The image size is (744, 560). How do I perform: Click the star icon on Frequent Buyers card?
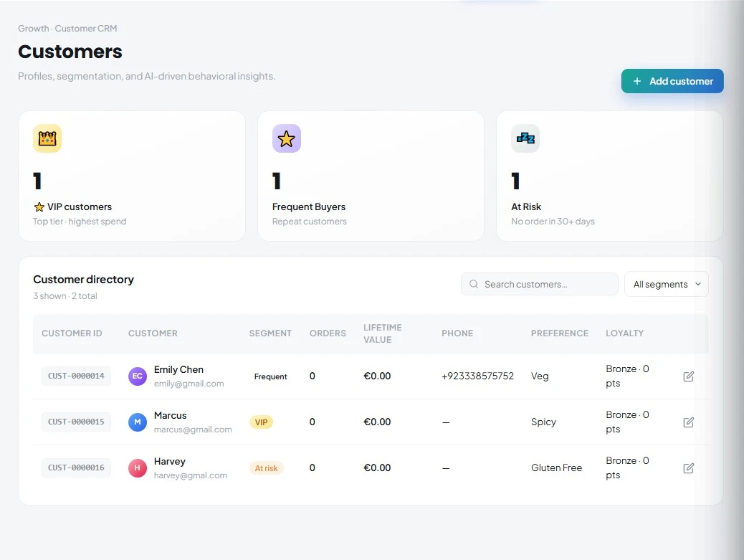[x=286, y=138]
